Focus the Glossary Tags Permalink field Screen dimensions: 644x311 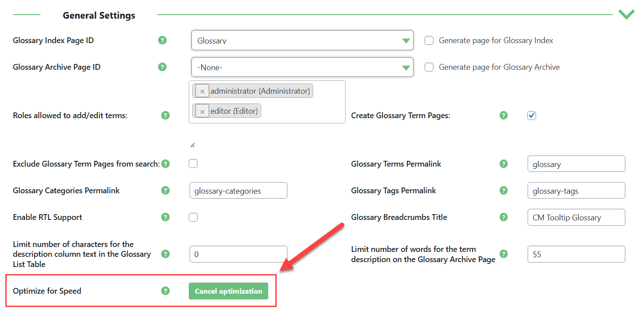click(576, 191)
